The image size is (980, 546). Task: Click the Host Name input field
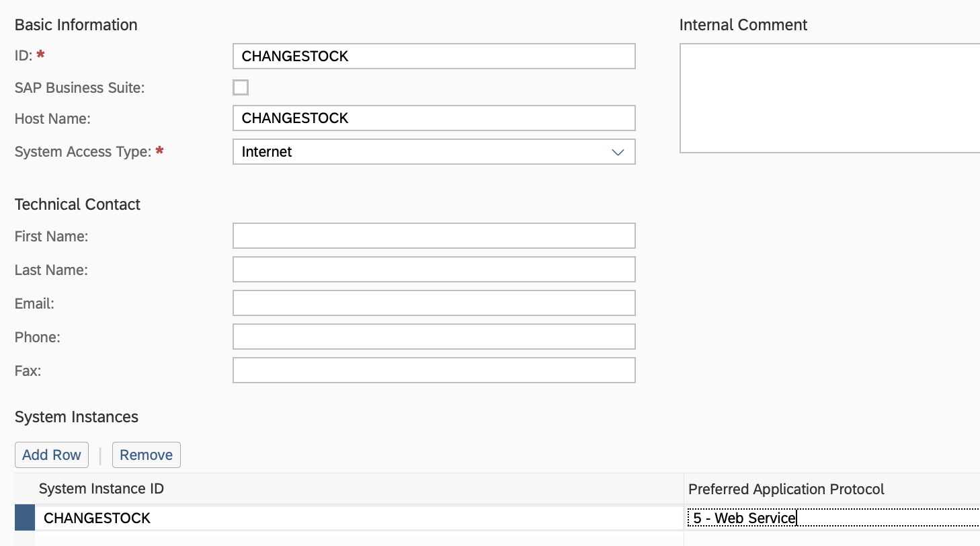[x=434, y=118]
